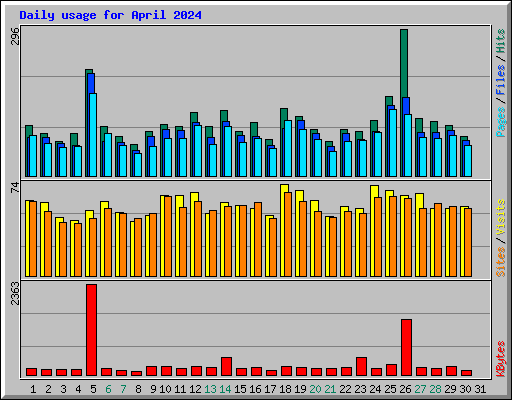The height and width of the screenshot is (400, 512).
Task: Click the 74 visits axis value
Action: (15, 188)
